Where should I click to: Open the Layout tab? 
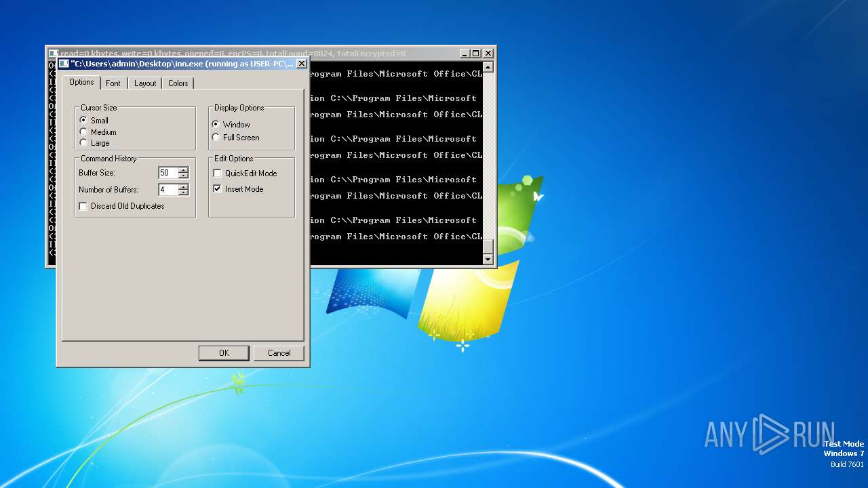tap(145, 83)
